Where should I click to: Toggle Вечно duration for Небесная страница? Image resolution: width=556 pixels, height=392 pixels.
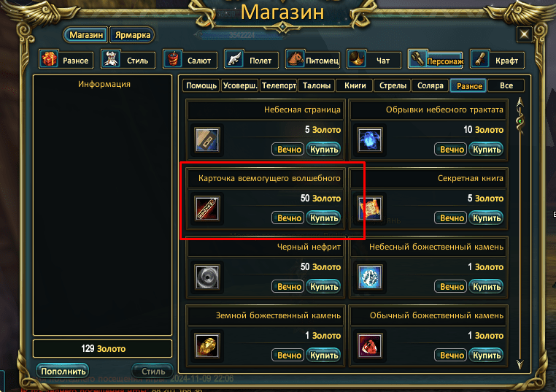coord(288,150)
